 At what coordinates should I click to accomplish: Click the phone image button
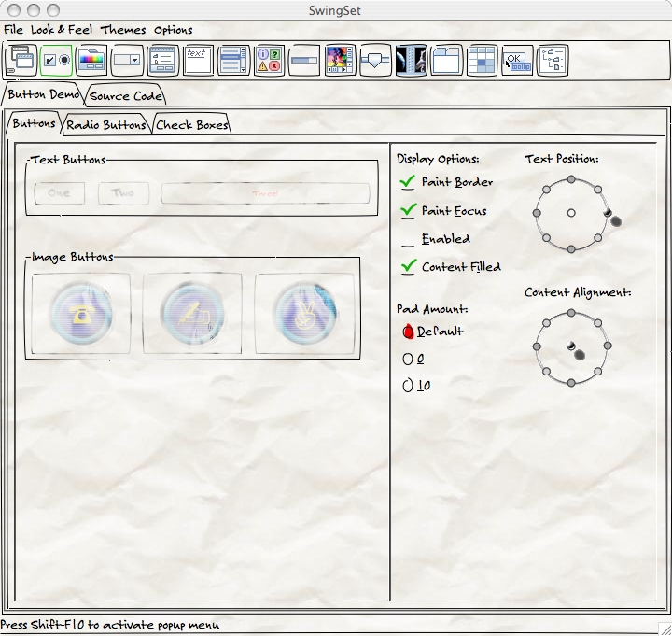(x=81, y=314)
